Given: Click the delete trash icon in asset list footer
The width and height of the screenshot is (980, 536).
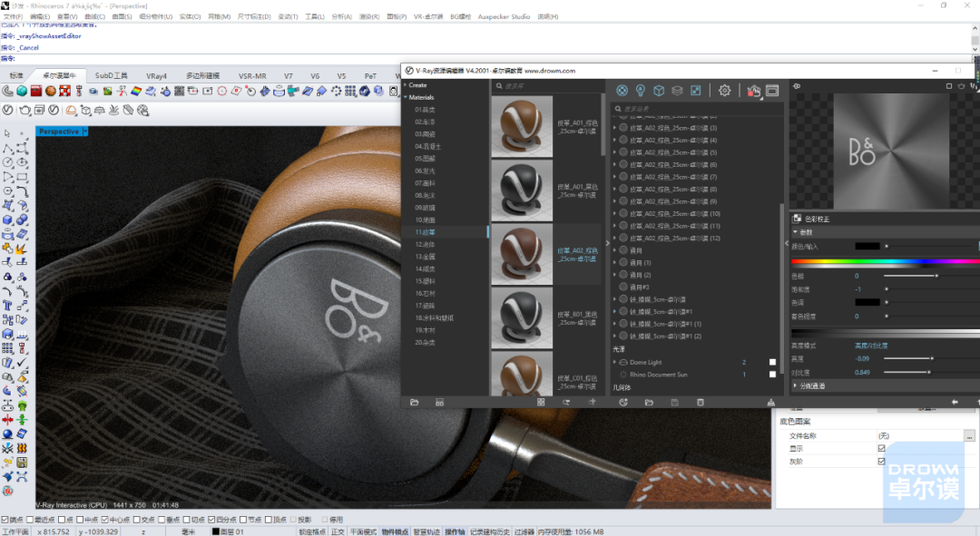Looking at the screenshot, I should coord(700,403).
